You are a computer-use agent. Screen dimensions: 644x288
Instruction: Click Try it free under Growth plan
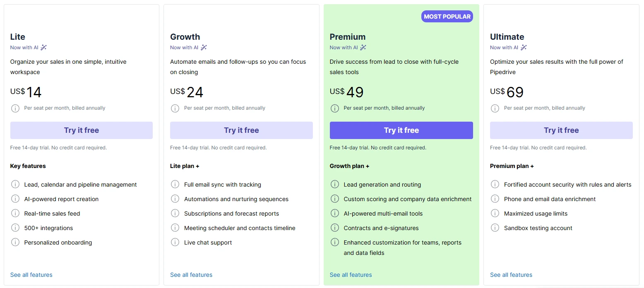pos(241,130)
